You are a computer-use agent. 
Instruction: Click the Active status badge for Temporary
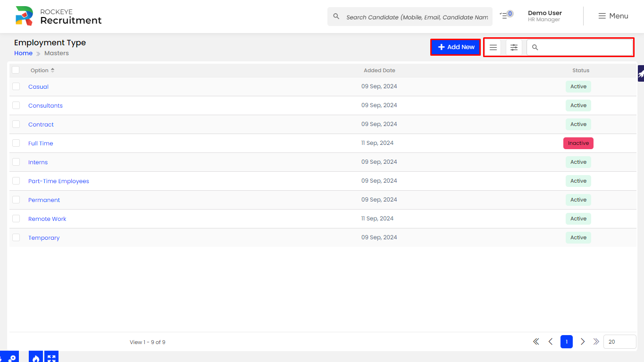578,237
